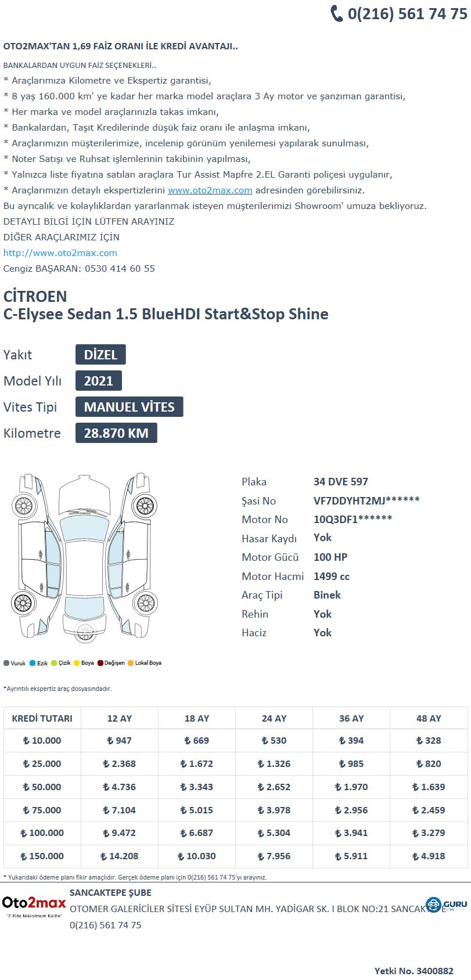Click the ₺ 150.000 credit amount row

click(x=236, y=856)
